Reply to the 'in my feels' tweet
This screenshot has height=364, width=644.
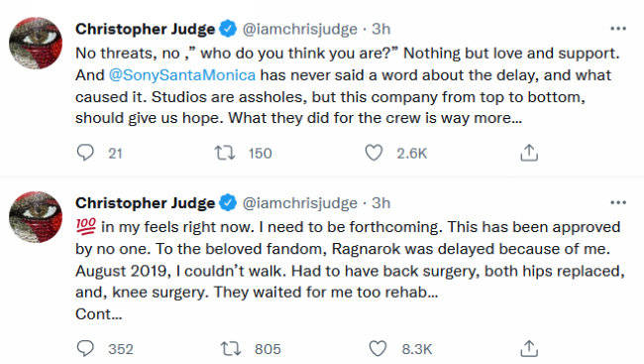pos(85,348)
